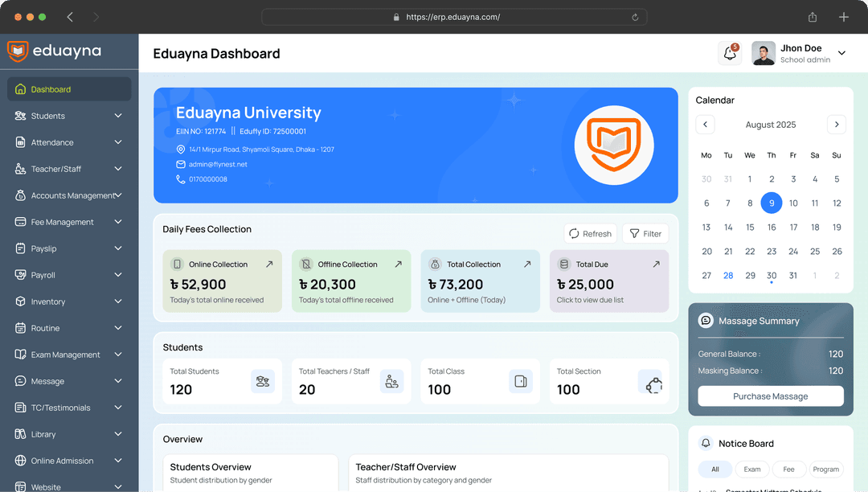Select the Exam tab in Notice Board
Image resolution: width=868 pixels, height=492 pixels.
click(x=751, y=469)
